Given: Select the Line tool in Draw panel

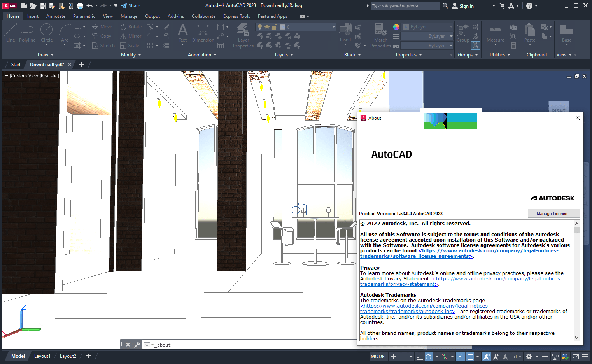Looking at the screenshot, I should [x=11, y=33].
